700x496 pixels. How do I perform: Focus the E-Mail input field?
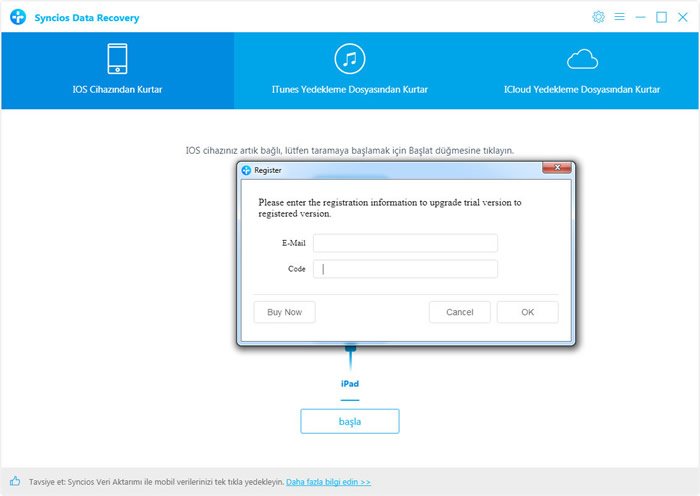405,243
